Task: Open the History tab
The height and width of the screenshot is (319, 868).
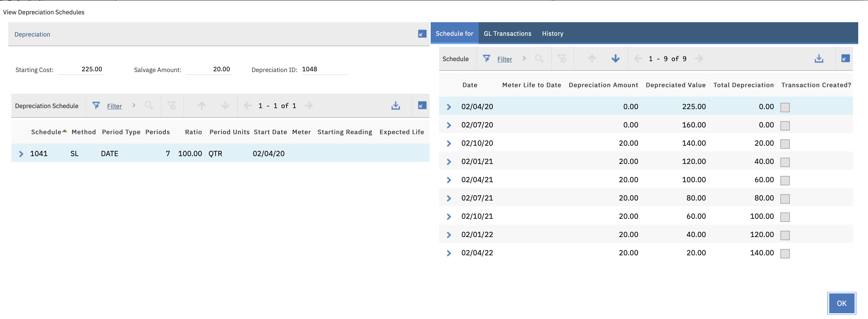Action: click(x=552, y=34)
